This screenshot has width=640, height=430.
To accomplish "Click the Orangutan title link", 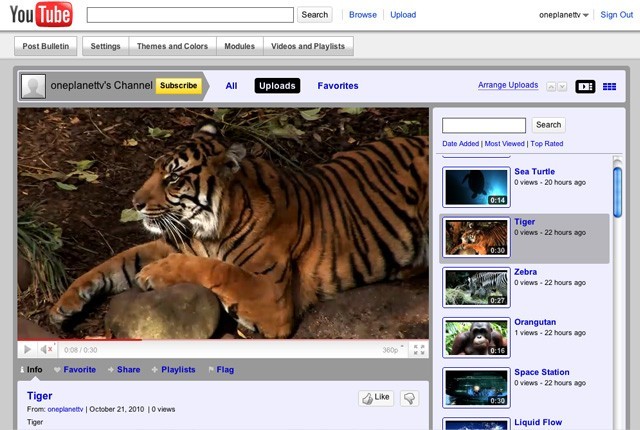I will [535, 322].
